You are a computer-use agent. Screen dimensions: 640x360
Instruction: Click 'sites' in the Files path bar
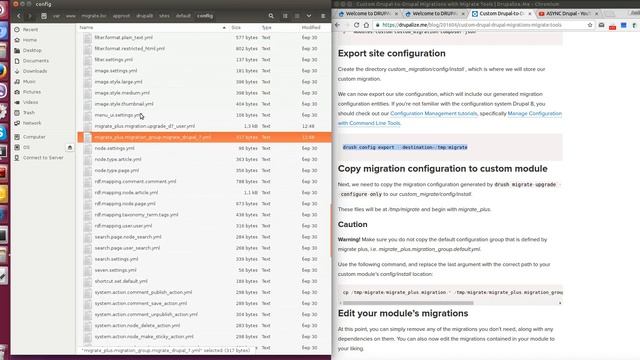(164, 16)
